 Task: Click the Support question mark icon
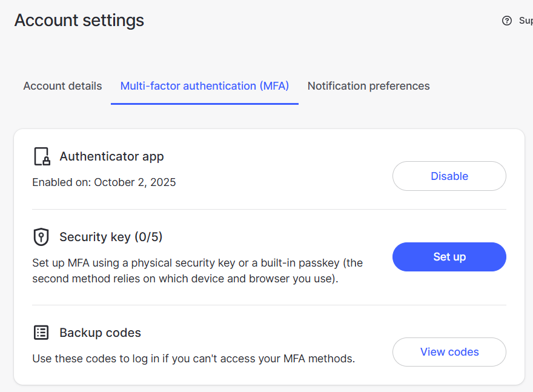click(507, 21)
